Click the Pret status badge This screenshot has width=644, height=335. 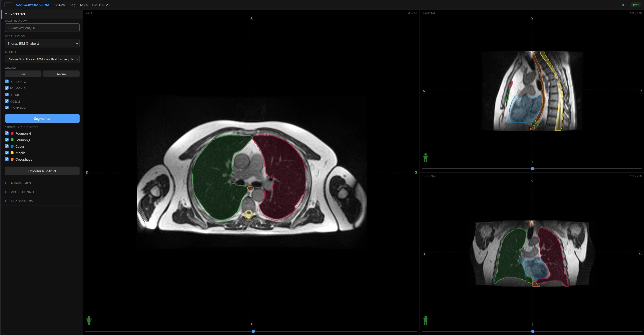pos(635,5)
